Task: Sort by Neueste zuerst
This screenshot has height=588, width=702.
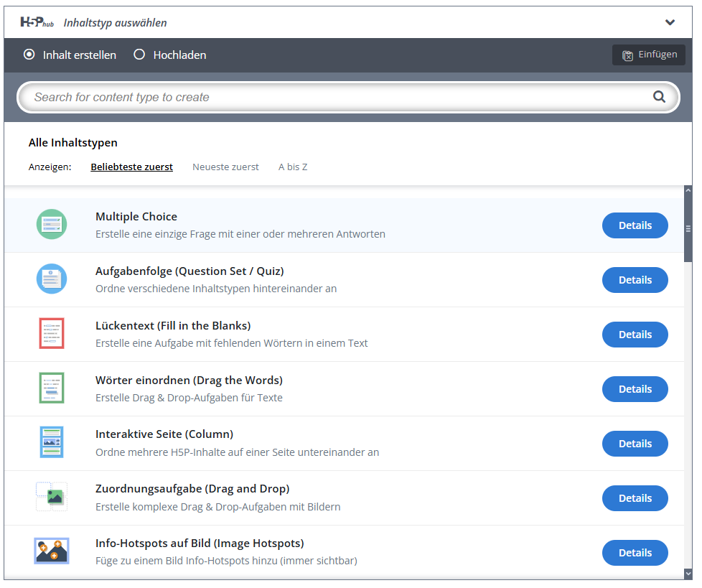Action: (x=225, y=167)
